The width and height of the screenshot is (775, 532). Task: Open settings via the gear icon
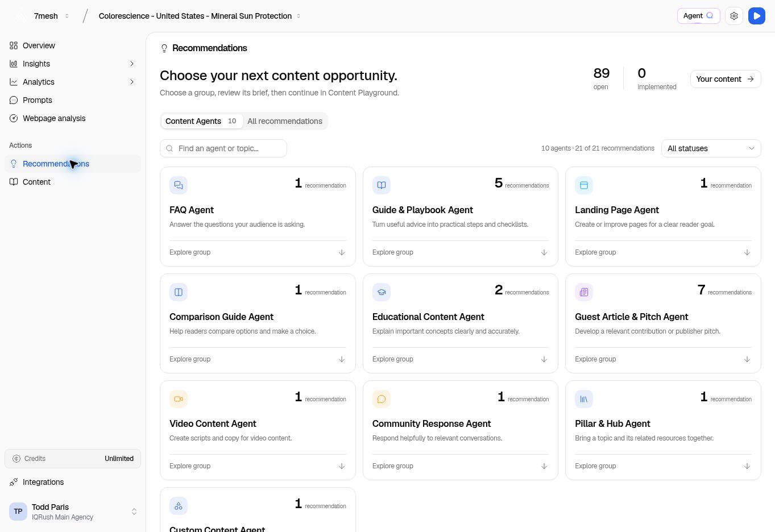(x=734, y=16)
